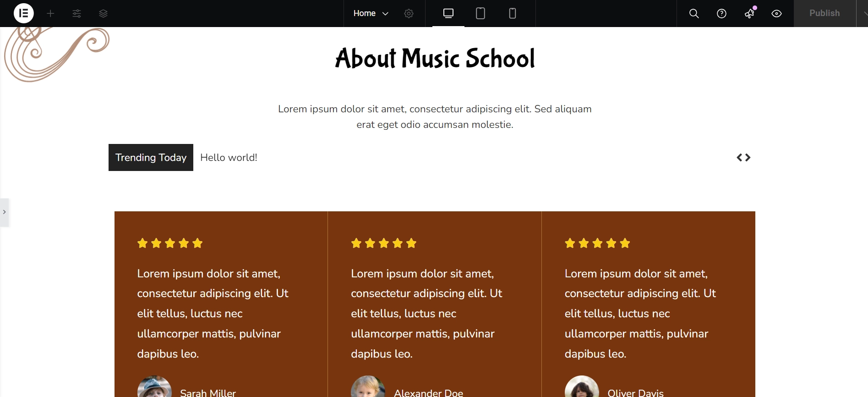Open the Structure layers icon
Viewport: 868px width, 397px height.
coord(104,13)
